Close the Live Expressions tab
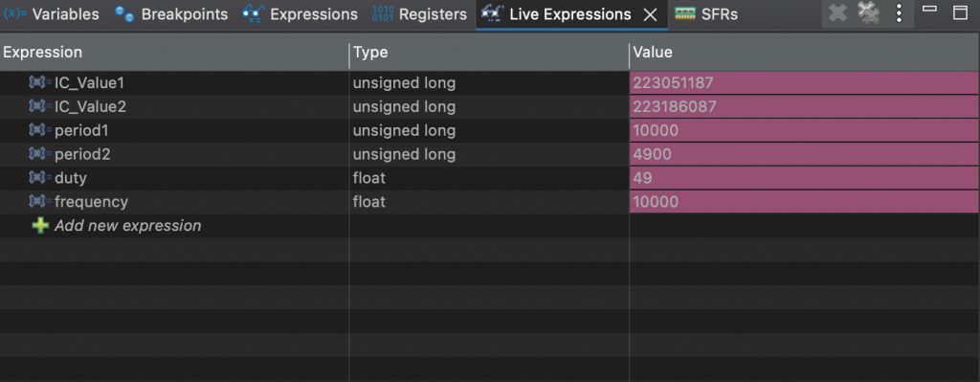The width and height of the screenshot is (980, 382). [x=651, y=14]
